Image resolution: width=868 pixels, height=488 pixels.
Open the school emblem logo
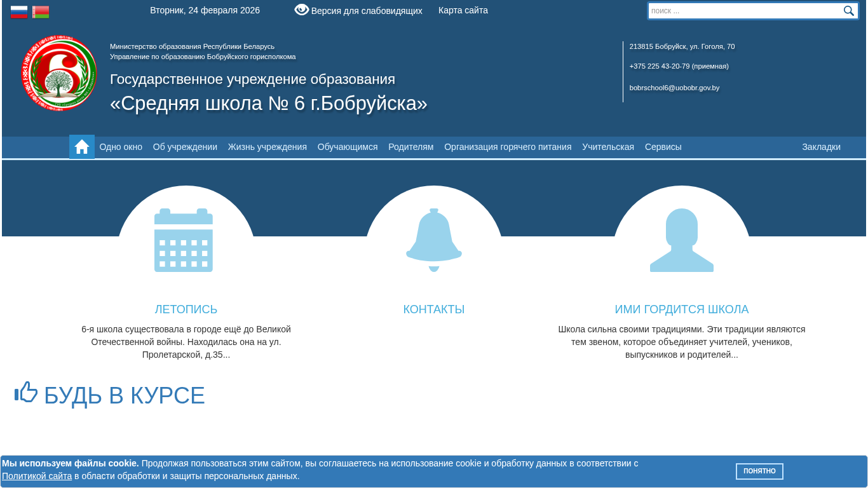coord(58,74)
